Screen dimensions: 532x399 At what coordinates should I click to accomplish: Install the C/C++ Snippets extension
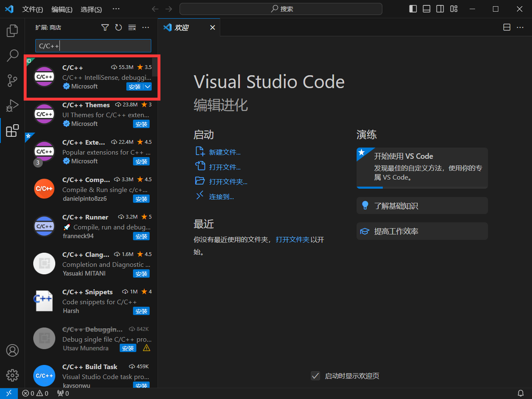click(x=141, y=311)
